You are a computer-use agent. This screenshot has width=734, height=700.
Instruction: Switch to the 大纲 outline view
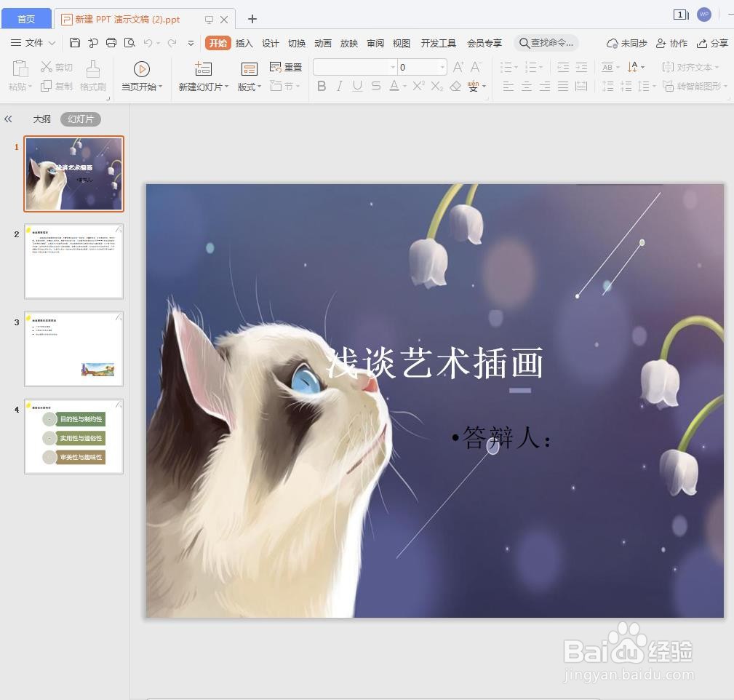tap(41, 119)
